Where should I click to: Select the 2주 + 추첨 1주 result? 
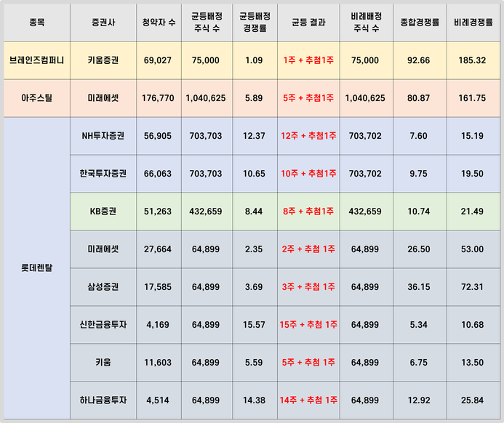308,249
